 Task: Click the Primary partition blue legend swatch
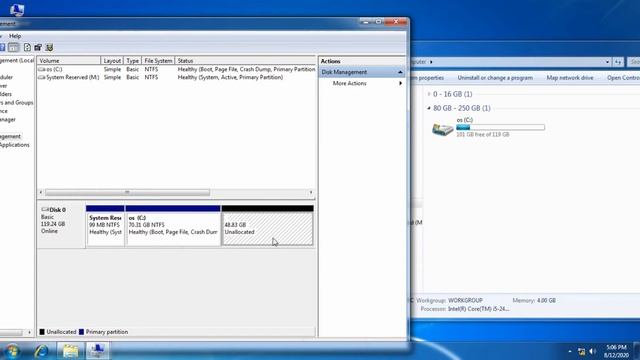[x=81, y=332]
